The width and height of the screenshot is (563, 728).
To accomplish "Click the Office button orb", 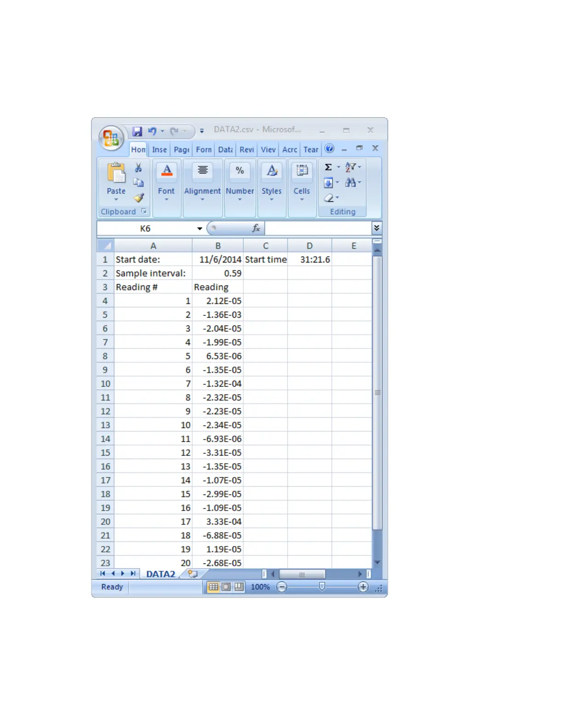I will pyautogui.click(x=111, y=138).
